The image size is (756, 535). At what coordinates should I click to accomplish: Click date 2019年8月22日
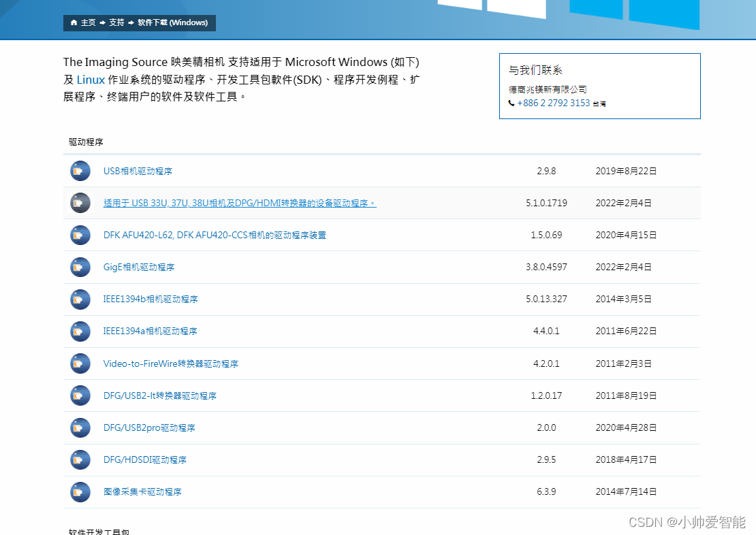(x=626, y=171)
